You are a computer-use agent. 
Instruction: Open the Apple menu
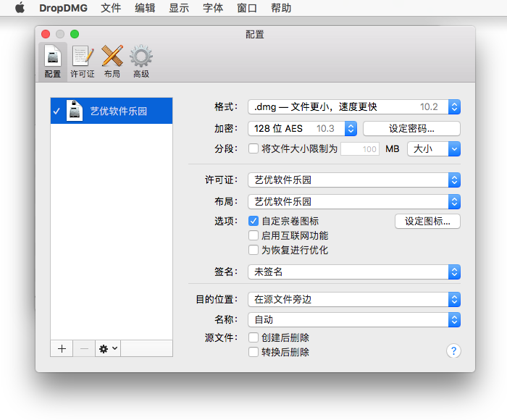(20, 8)
